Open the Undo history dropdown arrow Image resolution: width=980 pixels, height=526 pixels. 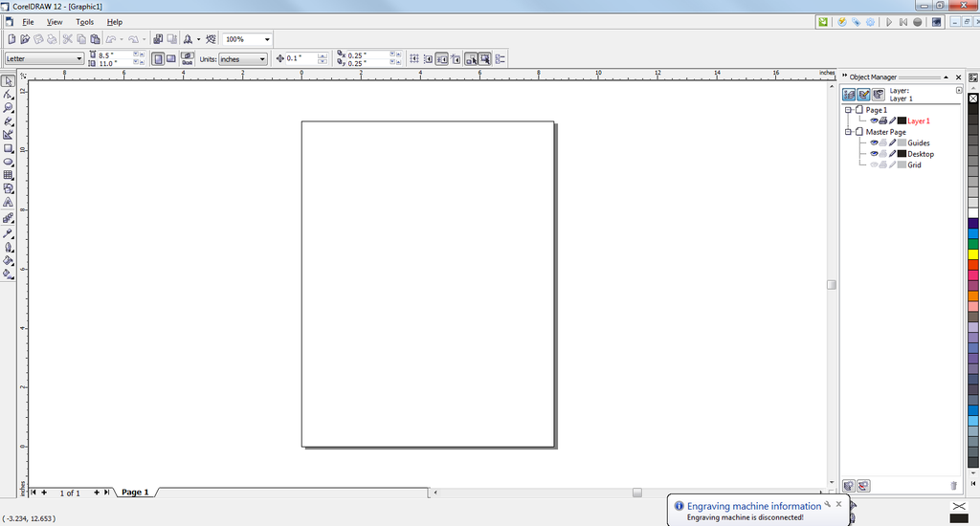tap(122, 38)
